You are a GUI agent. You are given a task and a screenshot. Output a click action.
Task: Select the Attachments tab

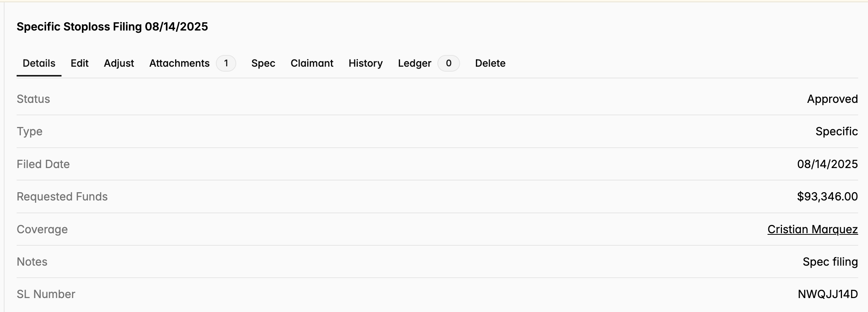tap(179, 63)
